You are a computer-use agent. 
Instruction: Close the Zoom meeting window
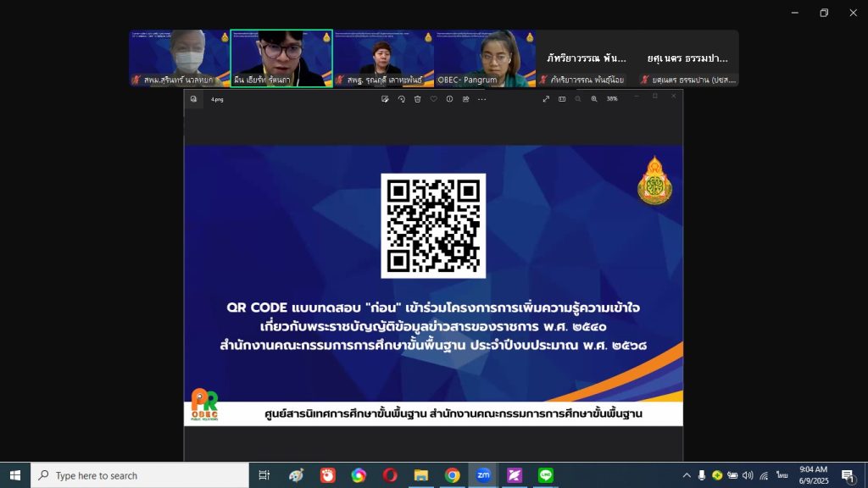[853, 13]
